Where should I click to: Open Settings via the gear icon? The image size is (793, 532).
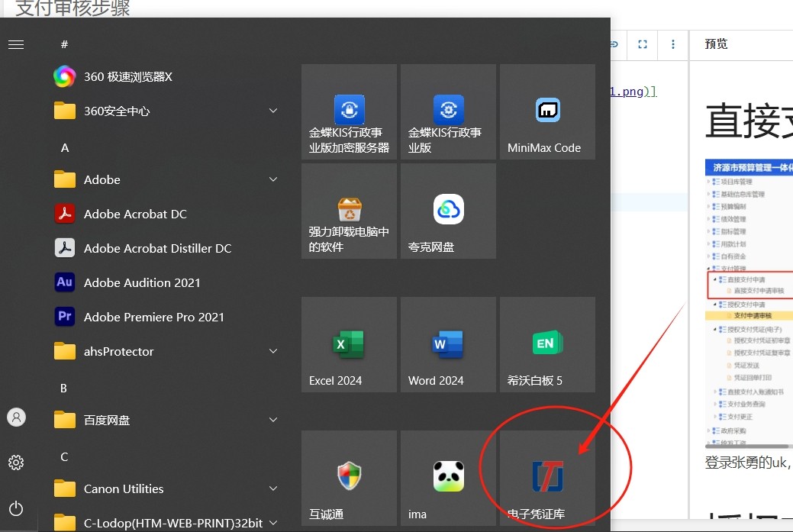[16, 463]
